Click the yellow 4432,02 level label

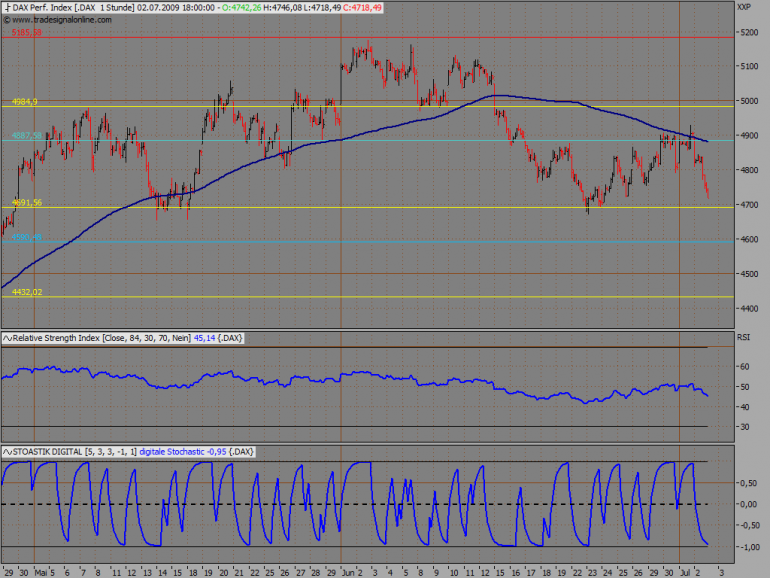pos(27,292)
